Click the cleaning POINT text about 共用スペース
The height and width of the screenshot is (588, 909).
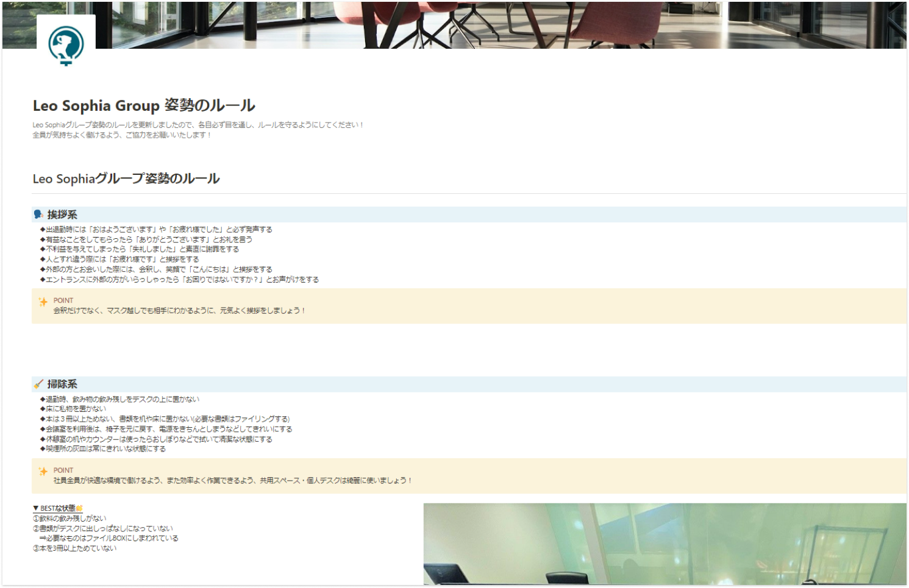[233, 481]
